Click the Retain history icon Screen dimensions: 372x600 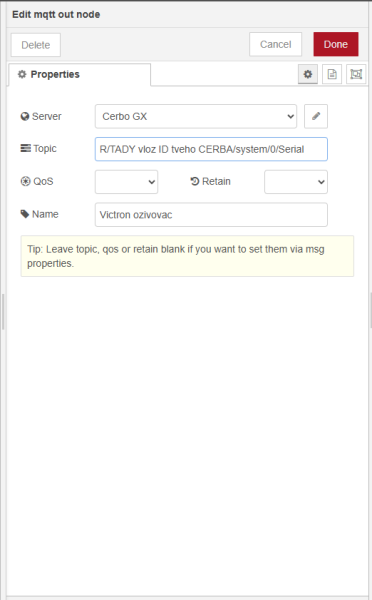[x=195, y=181]
